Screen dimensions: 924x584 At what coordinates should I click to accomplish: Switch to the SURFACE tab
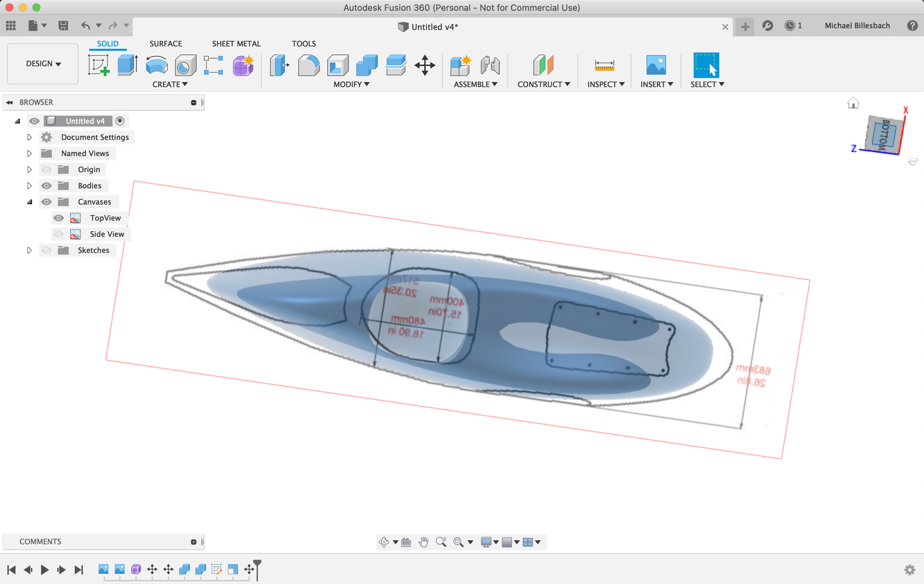click(x=165, y=44)
